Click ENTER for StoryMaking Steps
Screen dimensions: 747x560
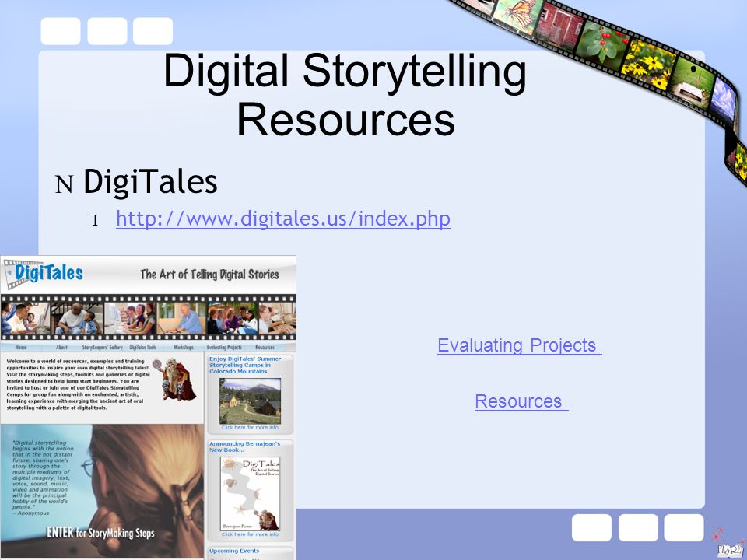coord(100,533)
